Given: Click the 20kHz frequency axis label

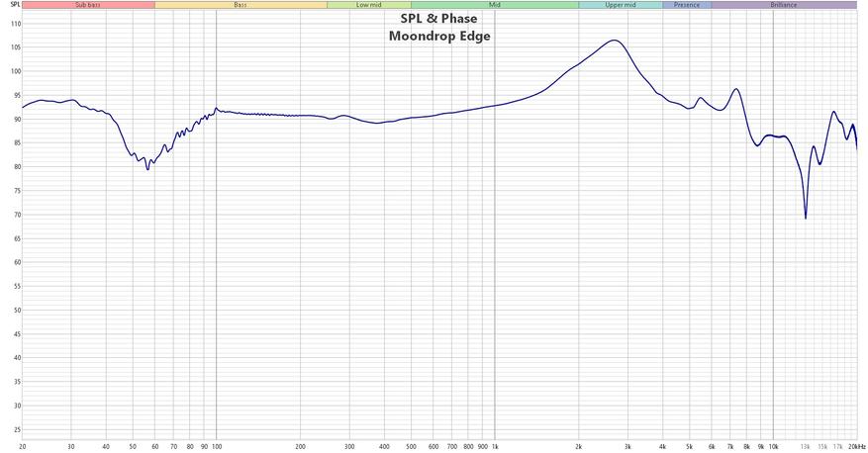Looking at the screenshot, I should pyautogui.click(x=857, y=447).
